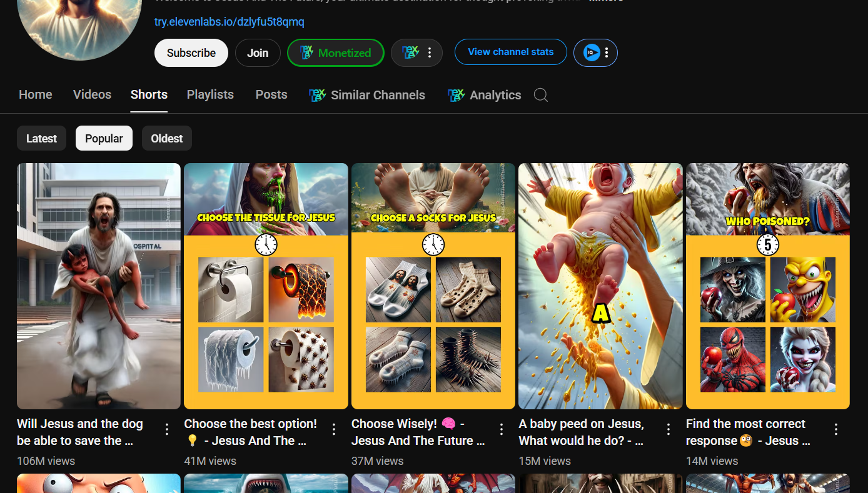This screenshot has width=868, height=493.
Task: Open 'Find the most correct response' short title
Action: click(748, 432)
